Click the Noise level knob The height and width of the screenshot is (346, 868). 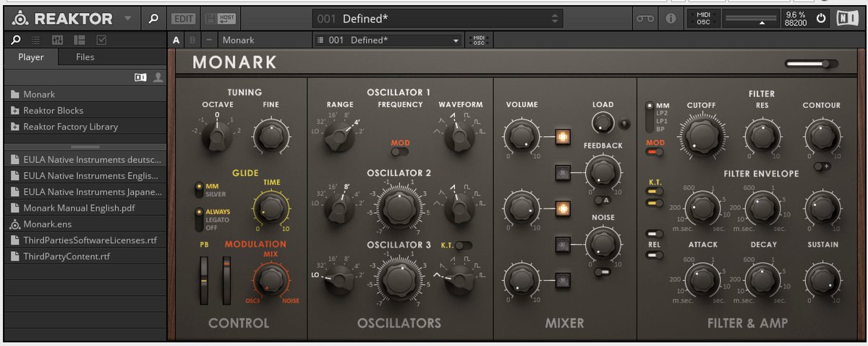[602, 244]
